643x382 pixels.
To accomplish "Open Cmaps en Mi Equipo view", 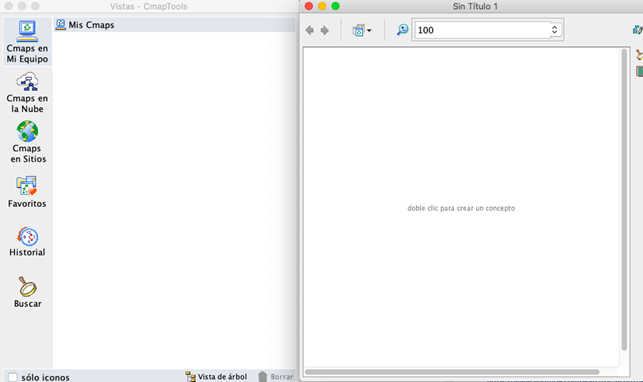I will click(x=27, y=42).
